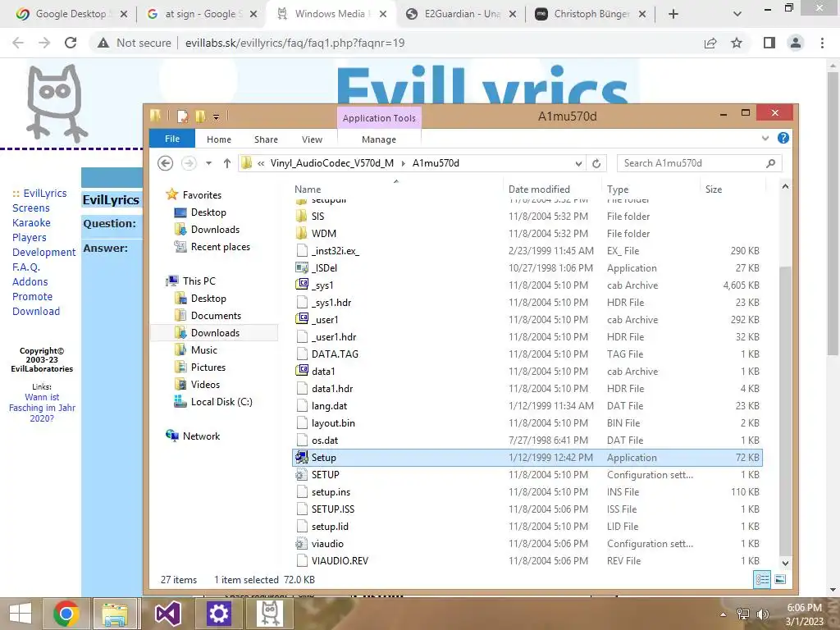Open the Manage ribbon tab
Screen dimensions: 840x630
(379, 139)
